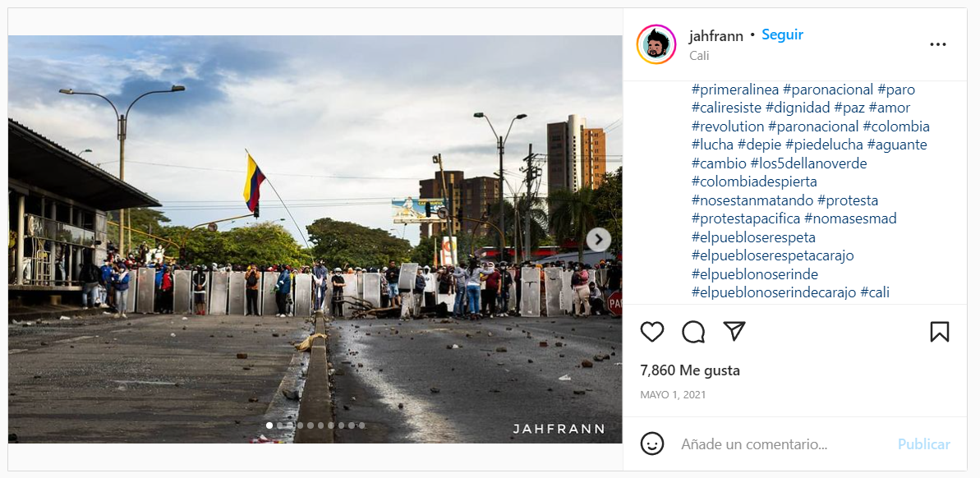
Task: Save post using the bookmark icon
Action: [x=940, y=332]
